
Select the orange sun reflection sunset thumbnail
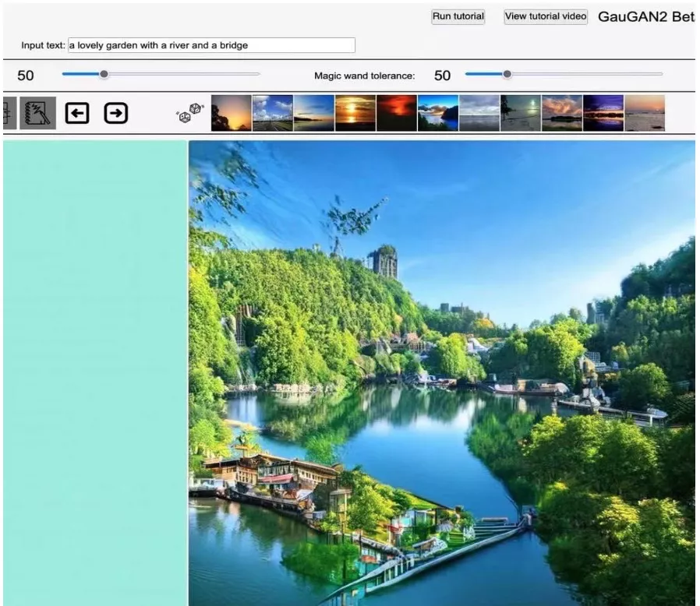click(x=355, y=113)
